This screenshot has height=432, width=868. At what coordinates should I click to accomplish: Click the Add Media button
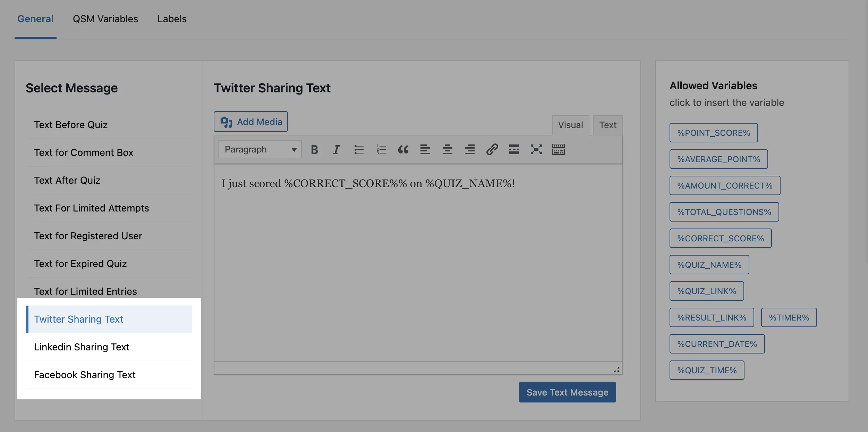[251, 122]
